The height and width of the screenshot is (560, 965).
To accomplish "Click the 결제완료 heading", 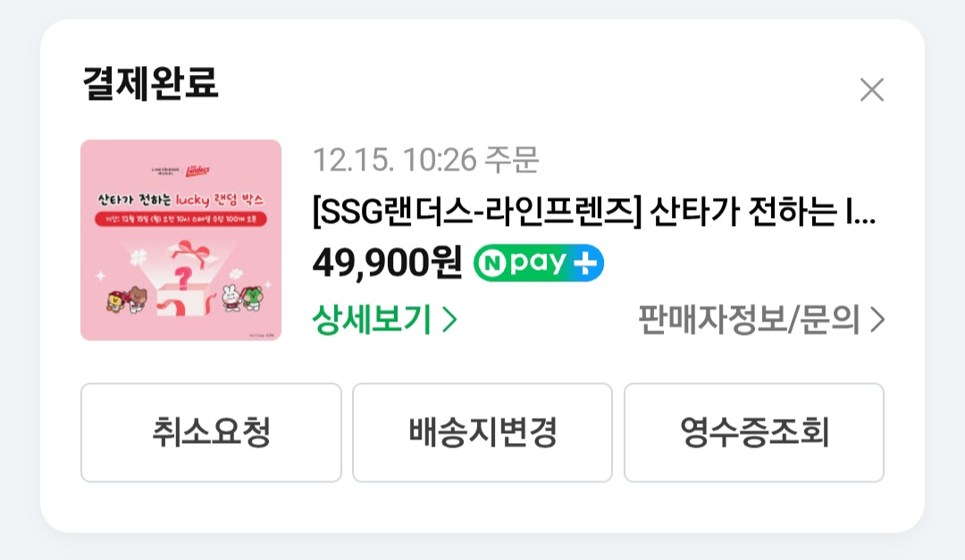I will pyautogui.click(x=151, y=84).
